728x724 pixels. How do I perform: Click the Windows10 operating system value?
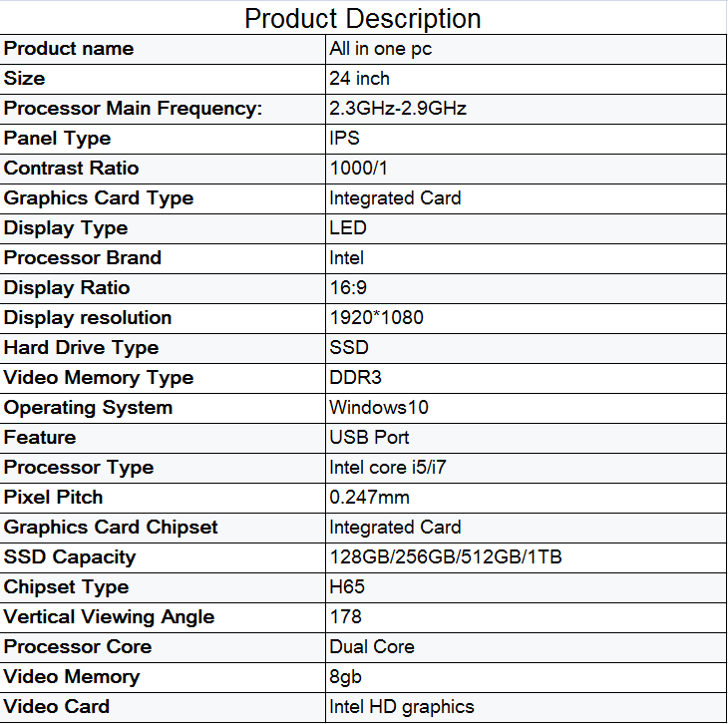(x=379, y=407)
